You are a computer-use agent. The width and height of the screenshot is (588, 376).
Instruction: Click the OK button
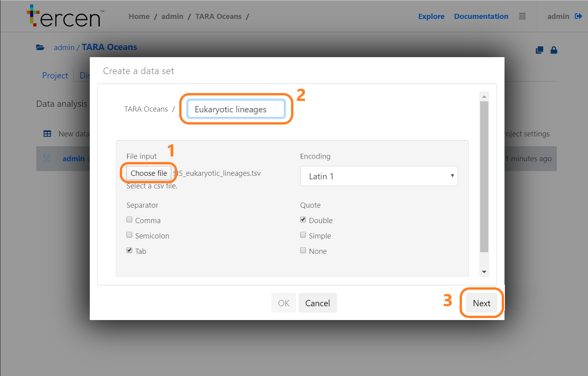click(x=284, y=303)
